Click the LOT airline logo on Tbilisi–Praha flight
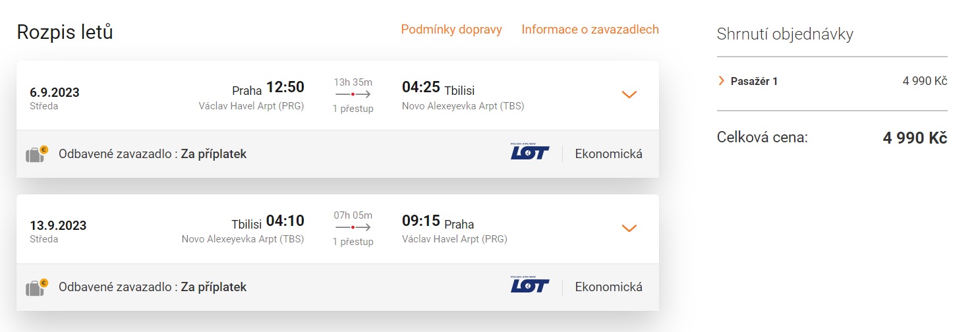The height and width of the screenshot is (332, 980). (x=530, y=285)
